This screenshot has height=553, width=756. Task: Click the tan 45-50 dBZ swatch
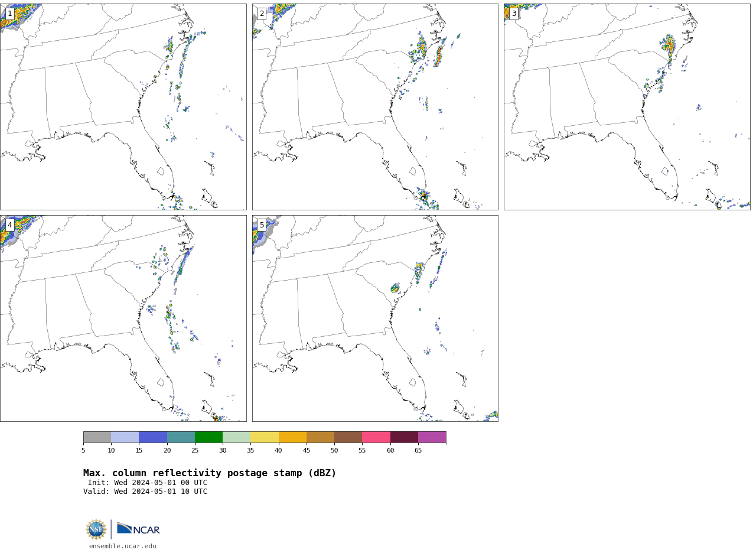click(320, 437)
